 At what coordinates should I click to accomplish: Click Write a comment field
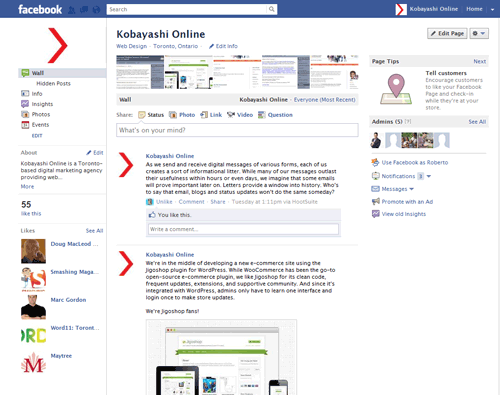[x=243, y=229]
